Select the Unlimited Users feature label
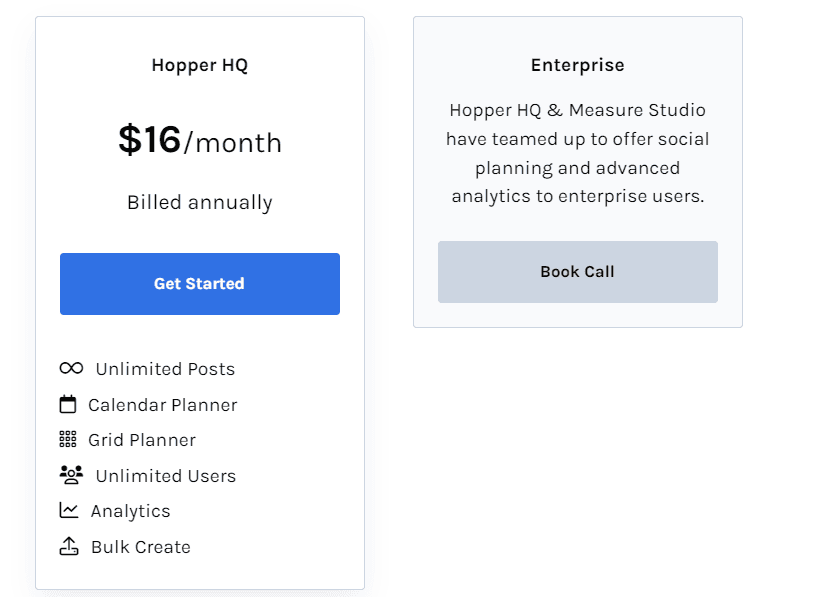Screen dimensions: 831x597 tap(166, 475)
